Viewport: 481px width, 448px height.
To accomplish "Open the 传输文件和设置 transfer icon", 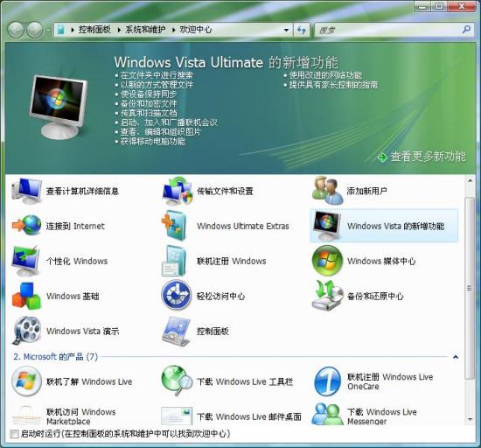I will coord(177,191).
